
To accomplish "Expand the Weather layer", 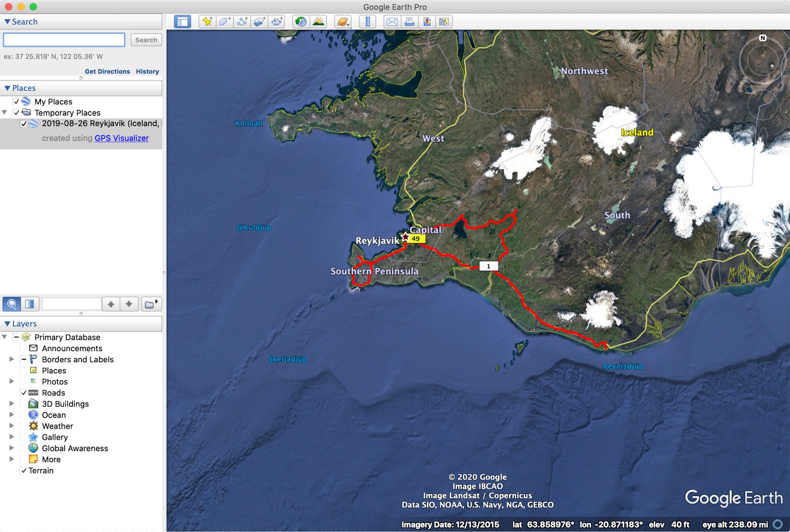I will pyautogui.click(x=12, y=426).
